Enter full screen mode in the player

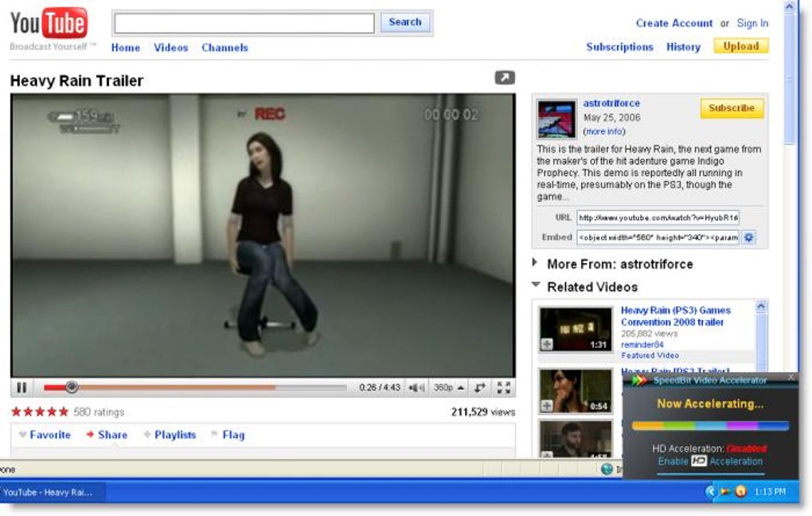point(503,388)
